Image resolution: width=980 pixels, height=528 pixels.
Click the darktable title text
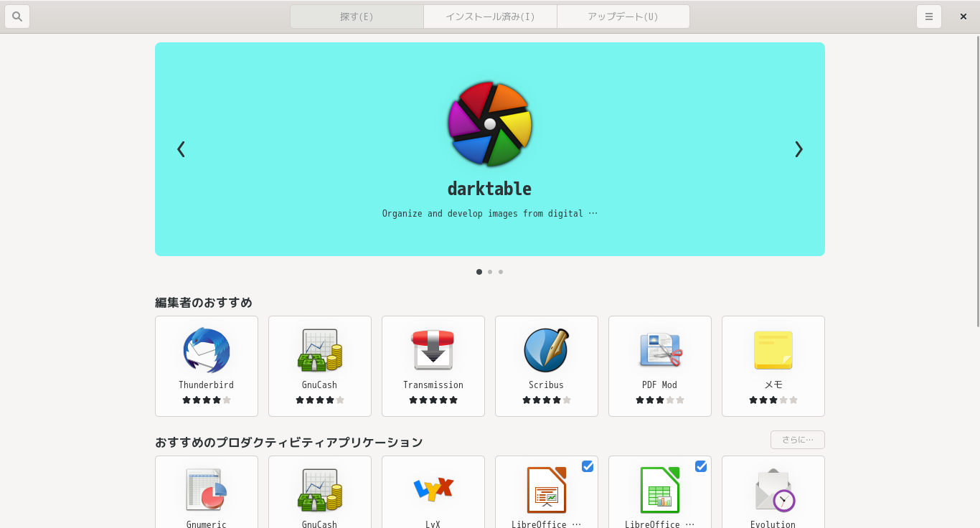coord(490,189)
